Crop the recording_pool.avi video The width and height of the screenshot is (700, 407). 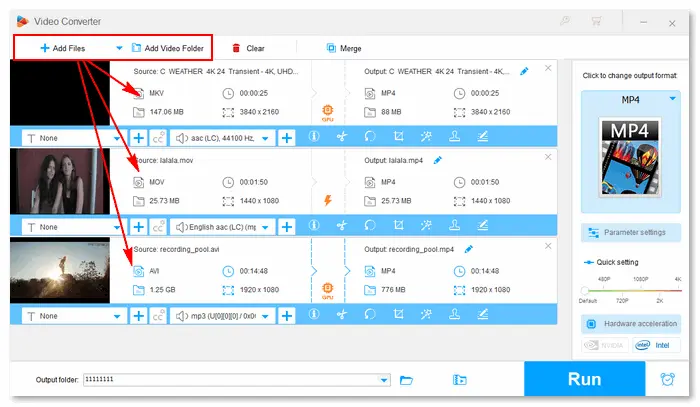[398, 314]
